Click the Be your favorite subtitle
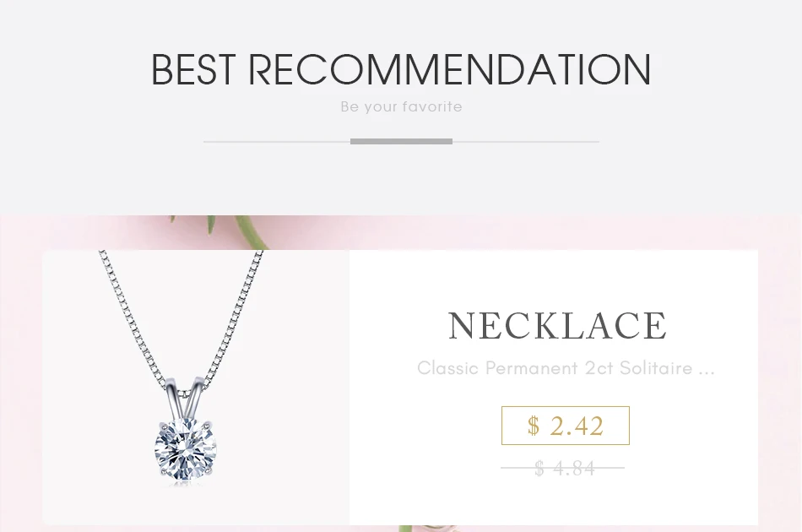Image resolution: width=802 pixels, height=532 pixels. coord(401,106)
